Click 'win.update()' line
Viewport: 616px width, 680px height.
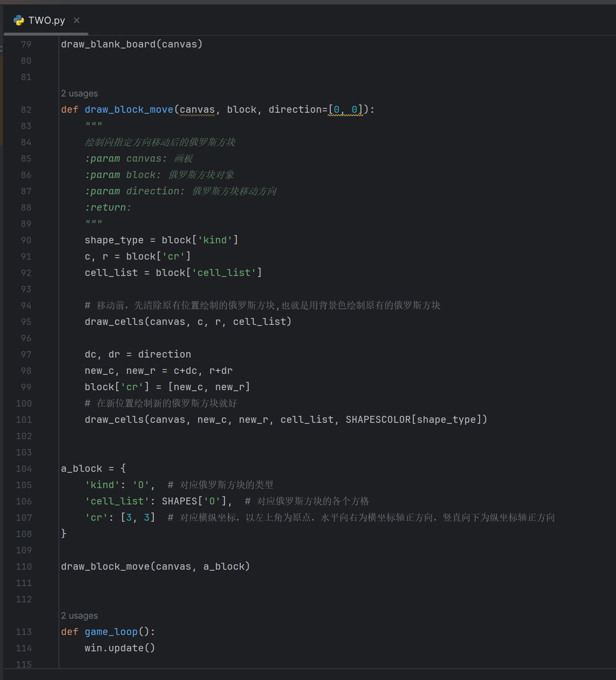[x=120, y=648]
